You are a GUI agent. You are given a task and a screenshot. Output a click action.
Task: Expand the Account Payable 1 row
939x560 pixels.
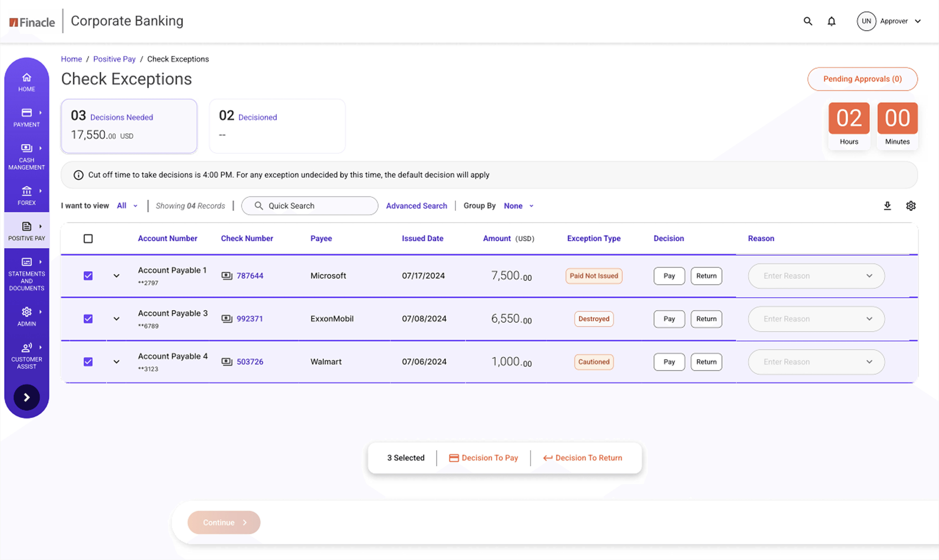coord(116,276)
